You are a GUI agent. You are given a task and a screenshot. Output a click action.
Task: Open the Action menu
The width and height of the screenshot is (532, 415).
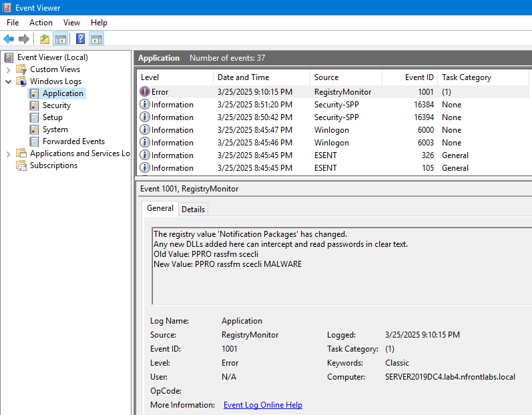coord(41,23)
